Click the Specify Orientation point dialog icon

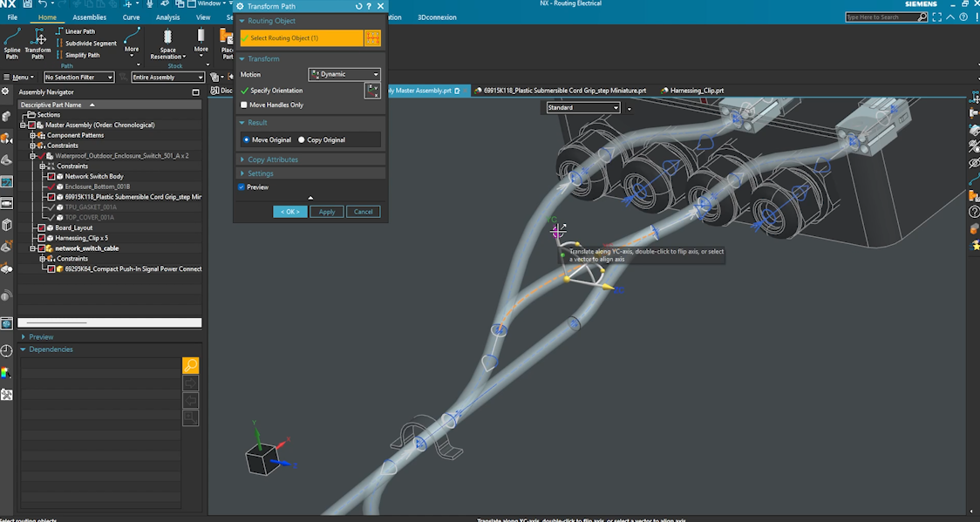point(372,91)
